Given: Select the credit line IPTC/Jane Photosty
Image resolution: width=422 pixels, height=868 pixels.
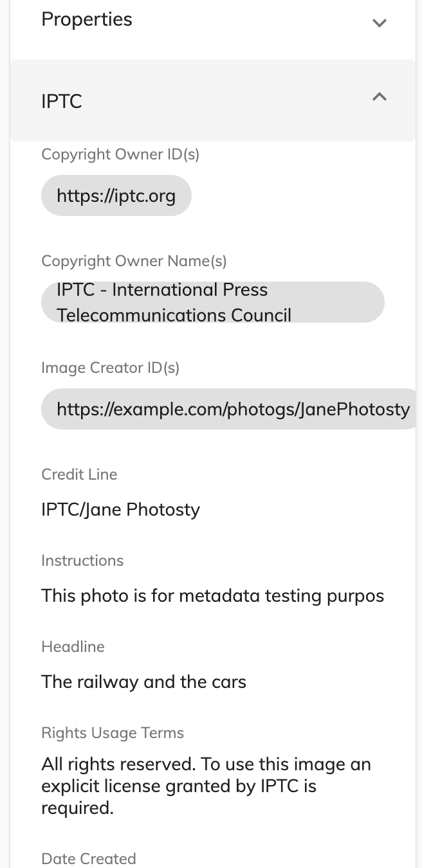Looking at the screenshot, I should 120,509.
